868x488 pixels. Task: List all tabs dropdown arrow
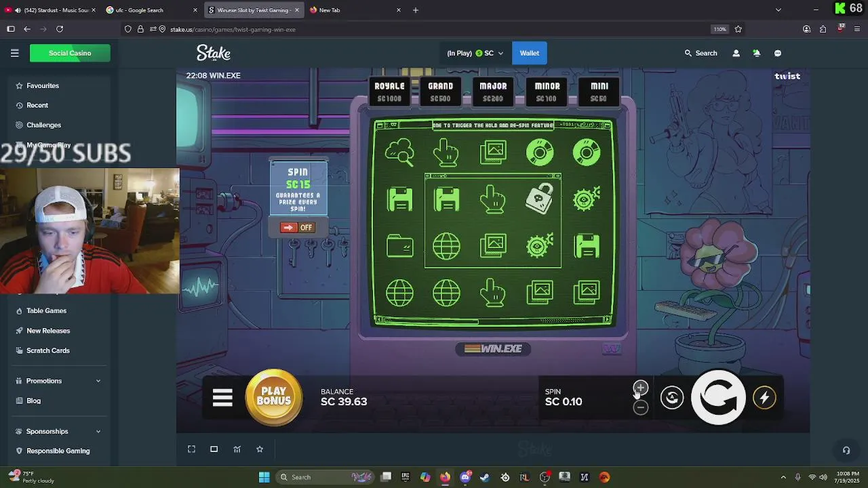778,10
